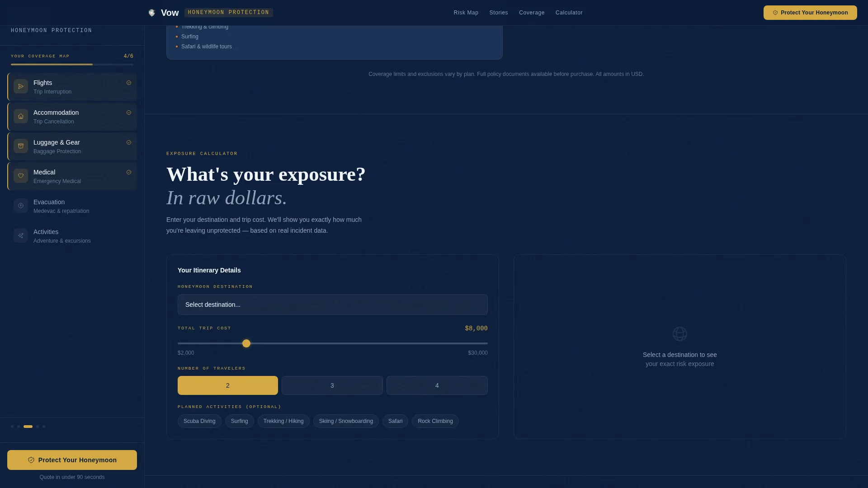Click header Protect Your Honeymoon button
Screen dimensions: 868x488
click(x=810, y=13)
